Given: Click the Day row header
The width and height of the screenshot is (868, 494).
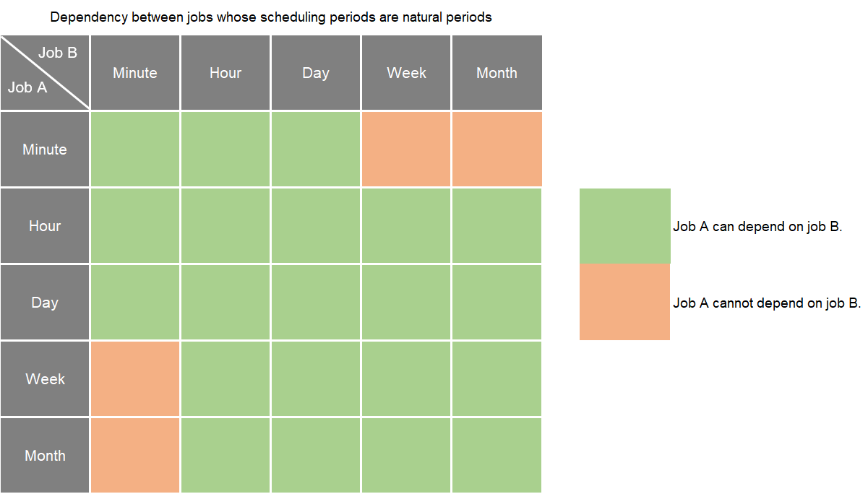Looking at the screenshot, I should [45, 302].
